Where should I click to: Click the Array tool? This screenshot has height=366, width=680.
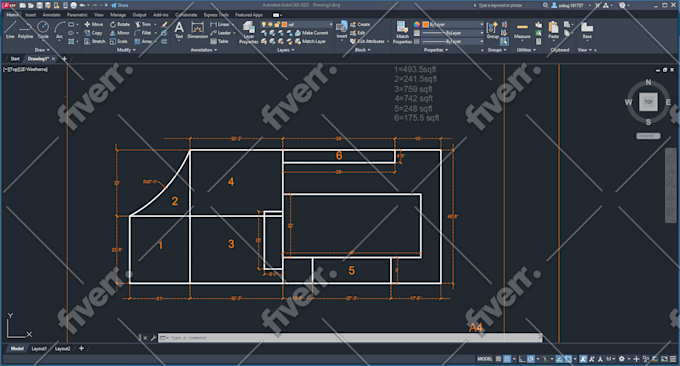143,42
